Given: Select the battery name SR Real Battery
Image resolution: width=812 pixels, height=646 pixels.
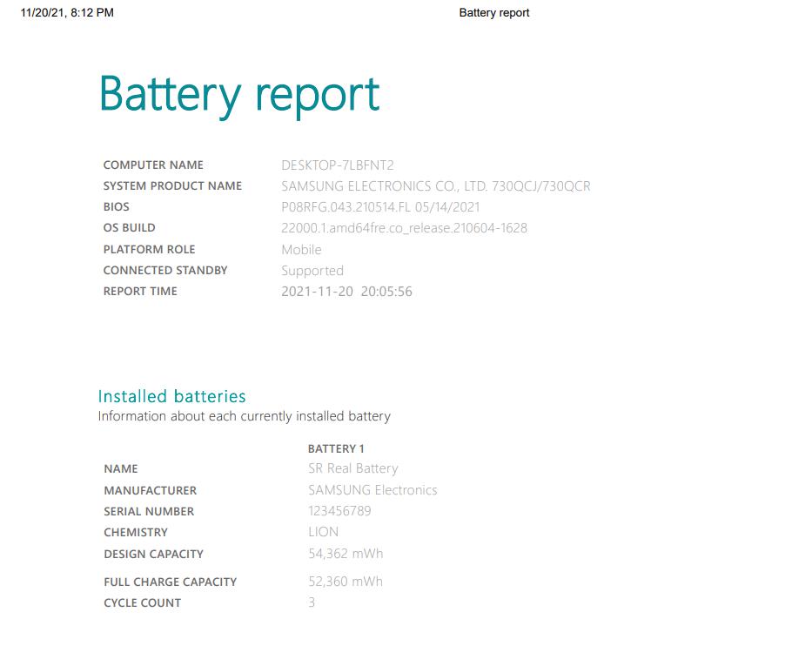Looking at the screenshot, I should (352, 468).
